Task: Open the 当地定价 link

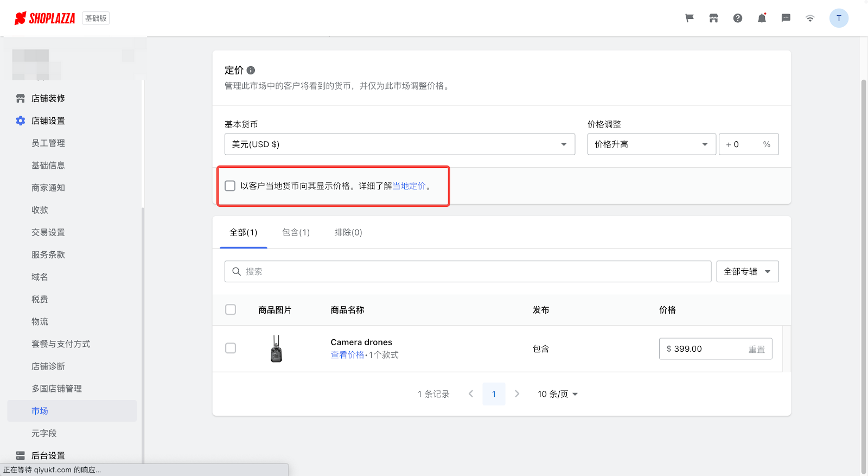Action: (x=409, y=186)
